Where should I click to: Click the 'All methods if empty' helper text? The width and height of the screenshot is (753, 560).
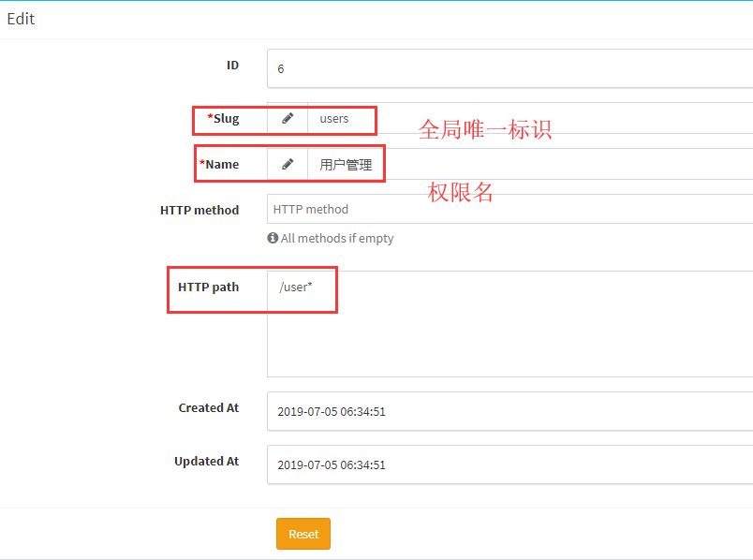tap(337, 238)
